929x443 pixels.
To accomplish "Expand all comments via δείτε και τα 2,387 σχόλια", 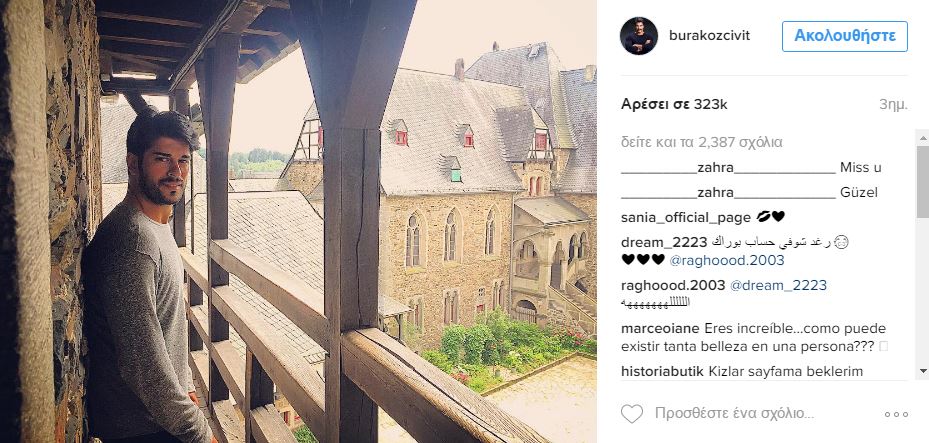I will tap(701, 142).
